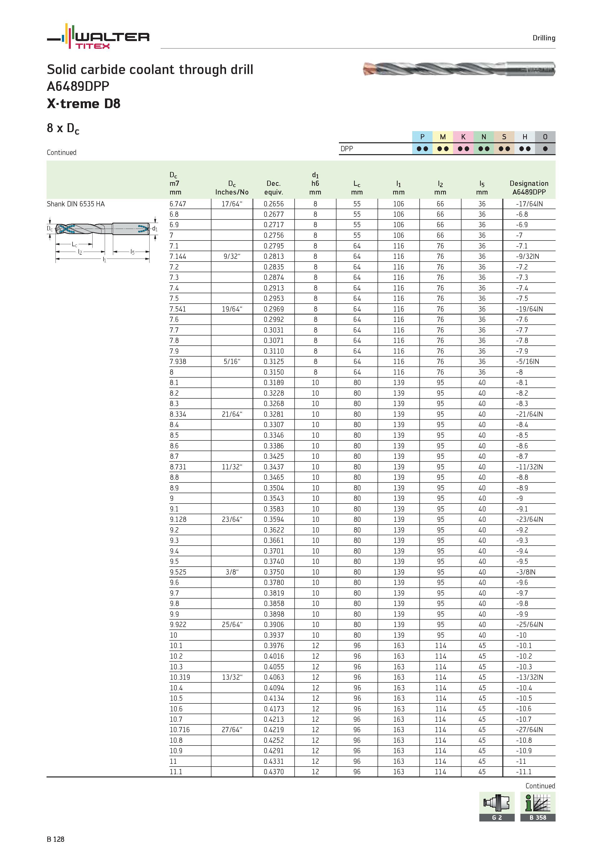Click the inch size 21/64"
The width and height of the screenshot is (614, 868).
(x=232, y=414)
